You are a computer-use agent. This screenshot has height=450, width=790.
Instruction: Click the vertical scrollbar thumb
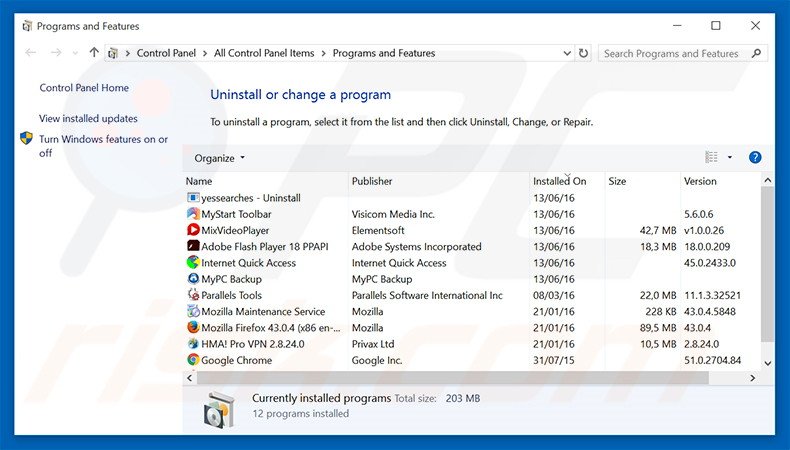click(x=767, y=265)
